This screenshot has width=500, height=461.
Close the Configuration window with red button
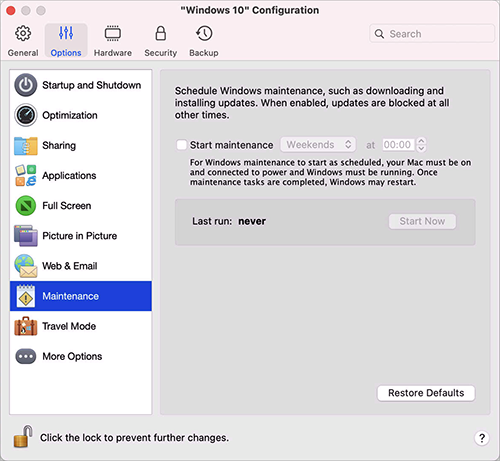pos(11,11)
